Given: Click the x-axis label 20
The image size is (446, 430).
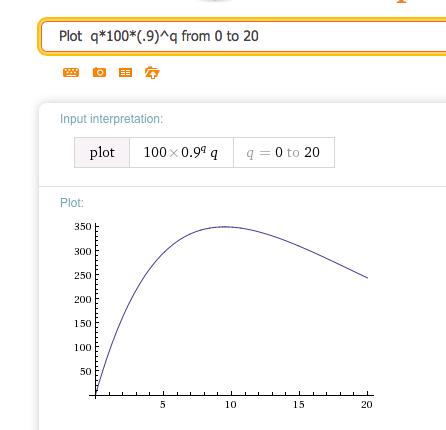Looking at the screenshot, I should point(367,405).
